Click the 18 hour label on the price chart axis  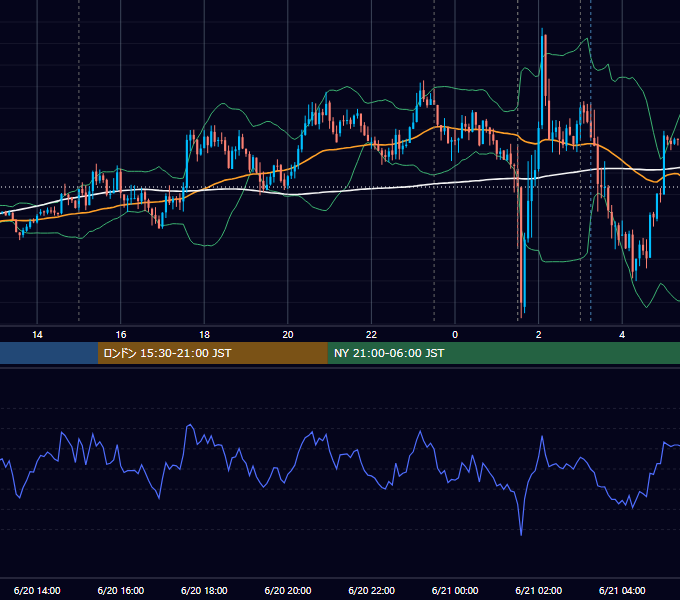tap(204, 335)
